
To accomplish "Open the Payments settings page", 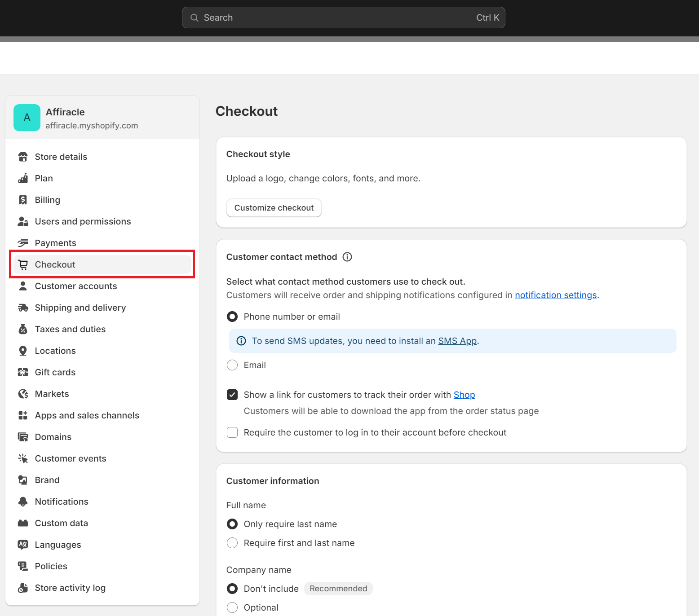I will [x=56, y=243].
